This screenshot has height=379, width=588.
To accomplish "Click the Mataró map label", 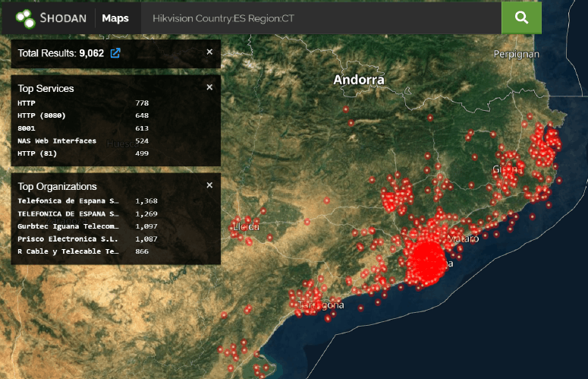I will click(464, 238).
